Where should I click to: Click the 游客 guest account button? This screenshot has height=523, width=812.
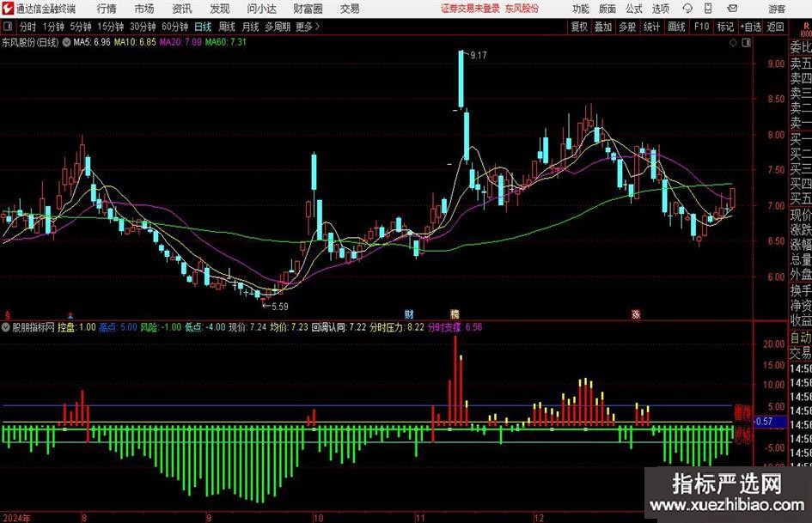[x=776, y=9]
